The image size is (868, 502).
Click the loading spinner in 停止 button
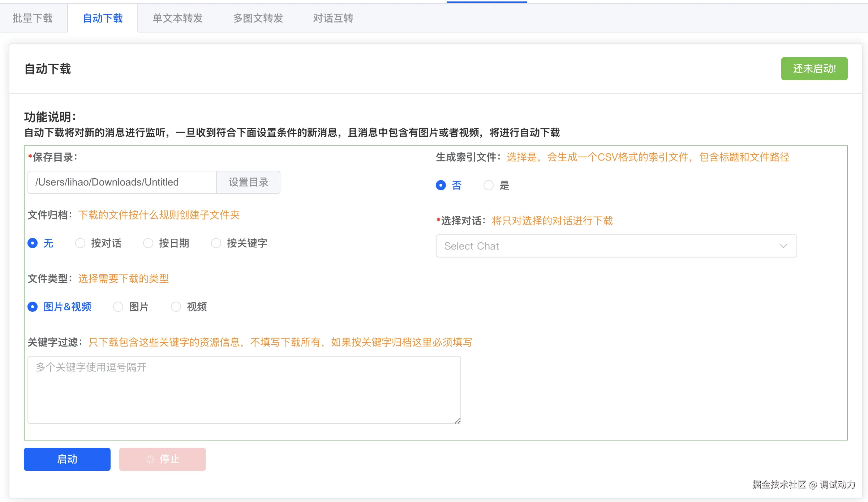150,459
